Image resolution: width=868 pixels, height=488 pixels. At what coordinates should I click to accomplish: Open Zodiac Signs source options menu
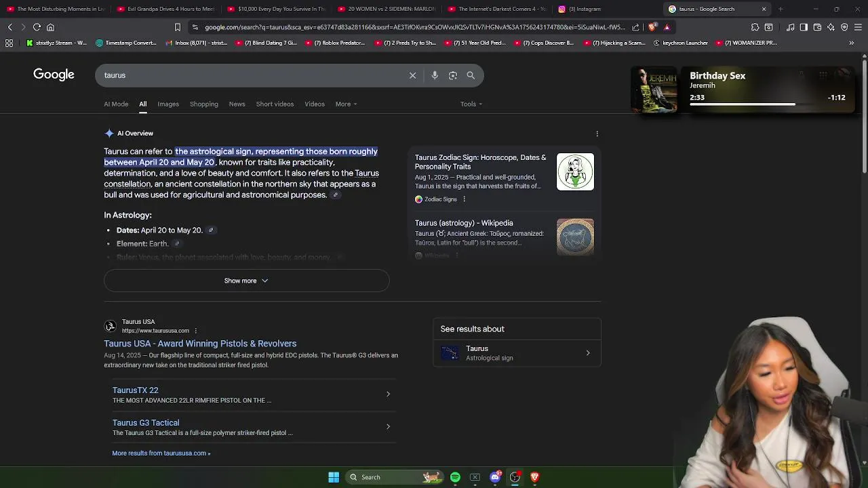[x=464, y=199]
